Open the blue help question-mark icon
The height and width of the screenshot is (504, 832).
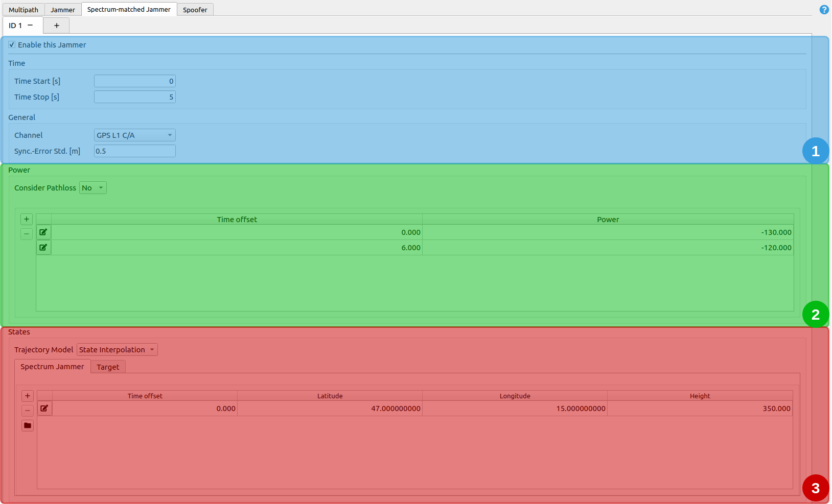tap(824, 9)
